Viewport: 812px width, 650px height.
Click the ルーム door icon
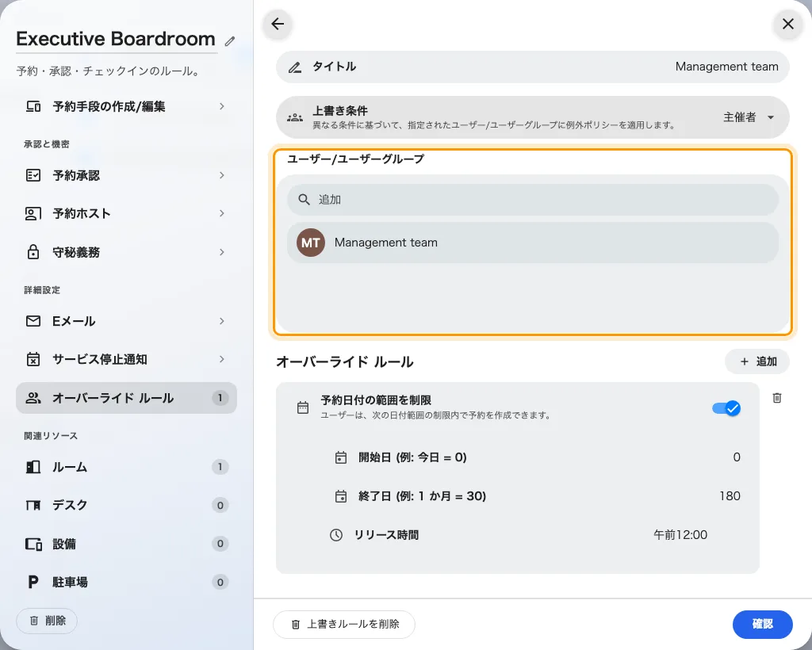click(33, 468)
